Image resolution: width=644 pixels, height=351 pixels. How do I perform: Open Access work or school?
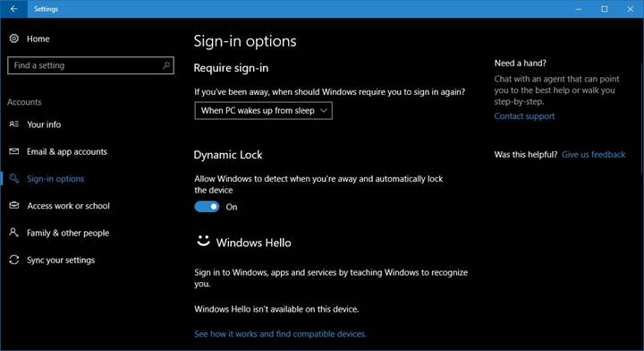(69, 206)
